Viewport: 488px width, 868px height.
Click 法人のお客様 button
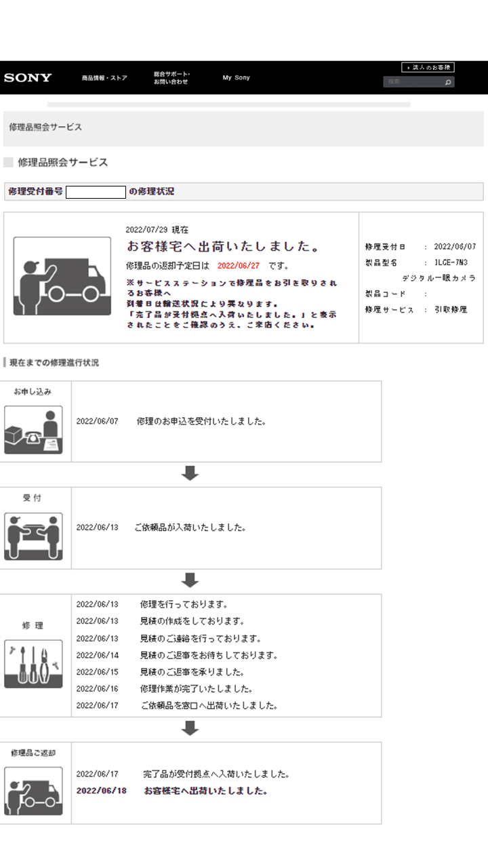click(x=428, y=68)
